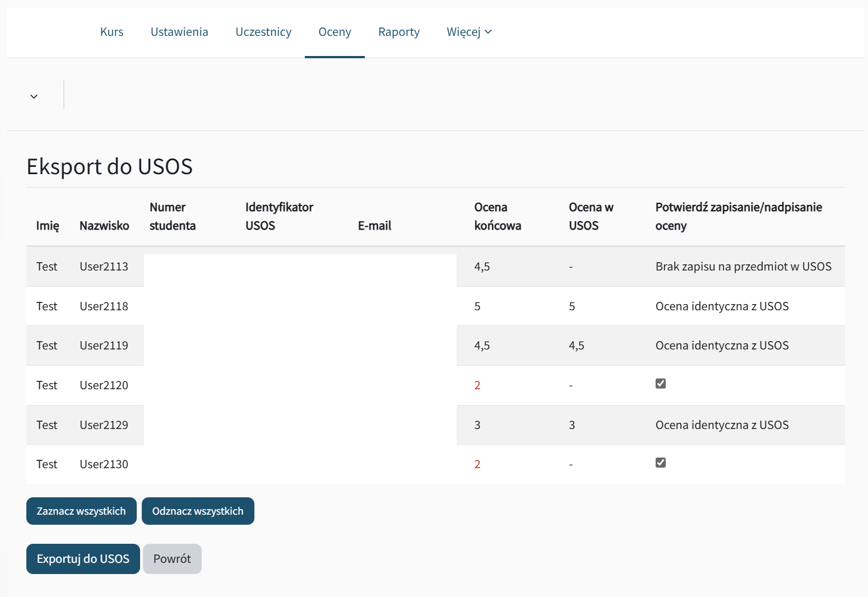Click the Ocena w USOS column header
Viewport: 868px width, 597px height.
(x=591, y=217)
